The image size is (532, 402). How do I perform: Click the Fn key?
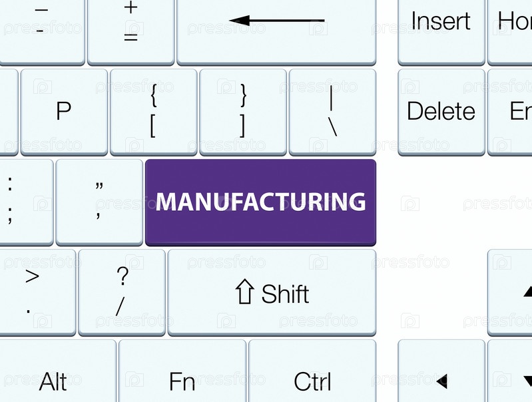[182, 376]
